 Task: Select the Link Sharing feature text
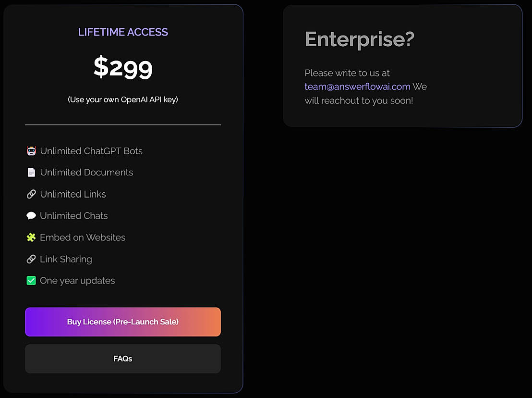(66, 259)
